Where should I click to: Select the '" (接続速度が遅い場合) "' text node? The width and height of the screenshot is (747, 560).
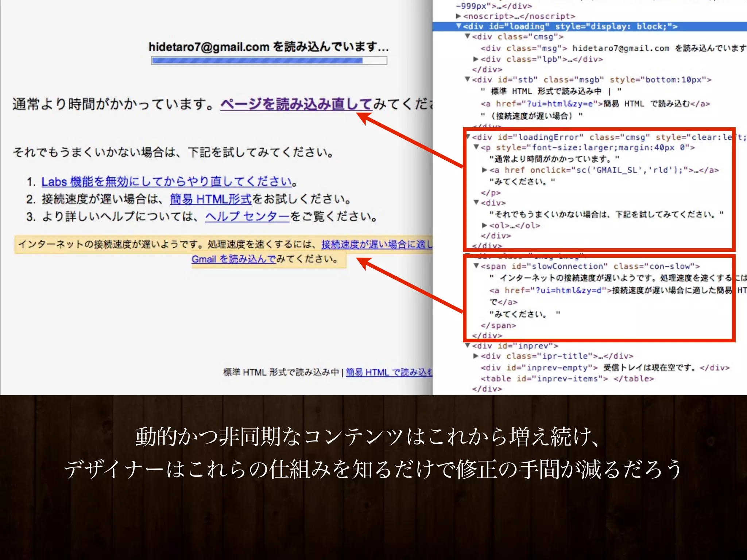tap(532, 116)
